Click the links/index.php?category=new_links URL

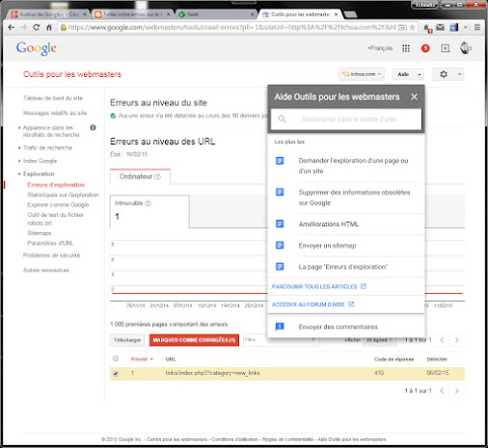[212, 373]
